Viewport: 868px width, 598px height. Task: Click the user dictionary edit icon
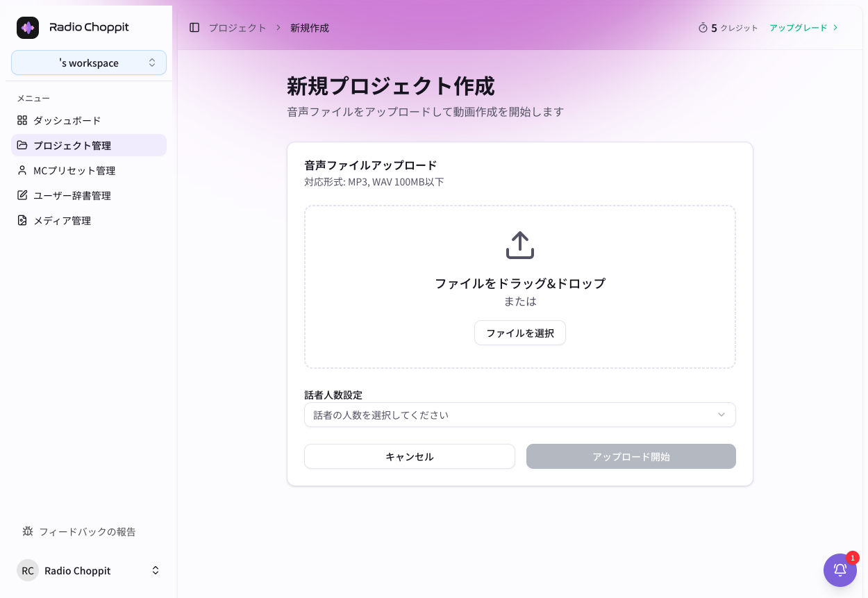coord(22,195)
